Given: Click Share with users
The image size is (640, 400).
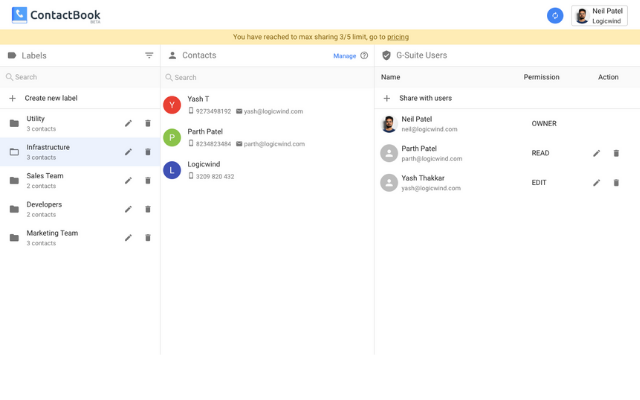Looking at the screenshot, I should click(425, 98).
